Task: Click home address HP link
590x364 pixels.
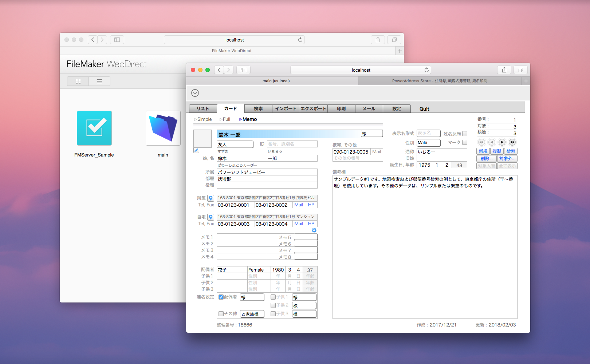Action: point(311,224)
